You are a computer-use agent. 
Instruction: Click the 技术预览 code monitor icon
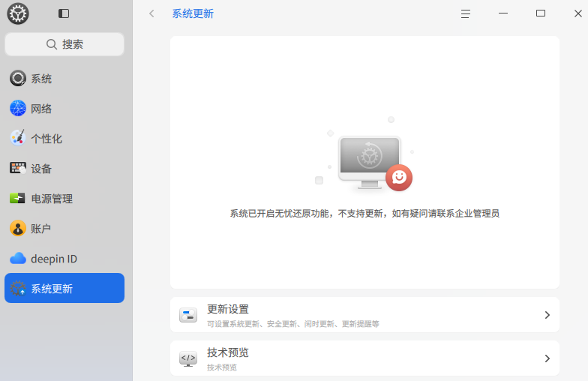click(187, 358)
